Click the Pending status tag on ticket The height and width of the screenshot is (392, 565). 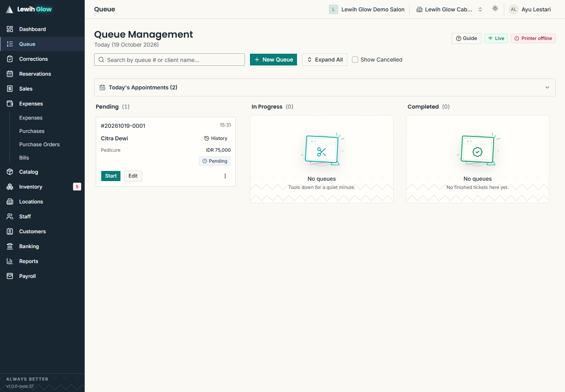[x=215, y=161]
